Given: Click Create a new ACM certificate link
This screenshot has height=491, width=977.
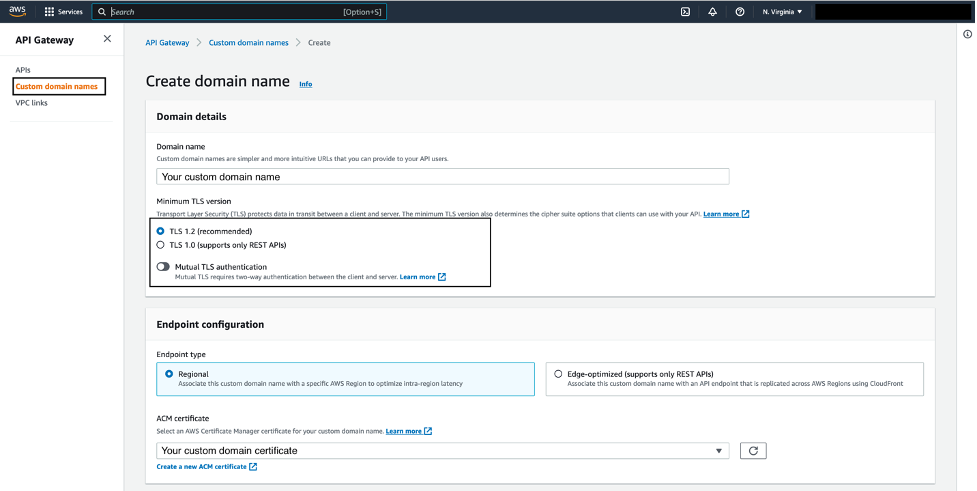Looking at the screenshot, I should [x=201, y=466].
